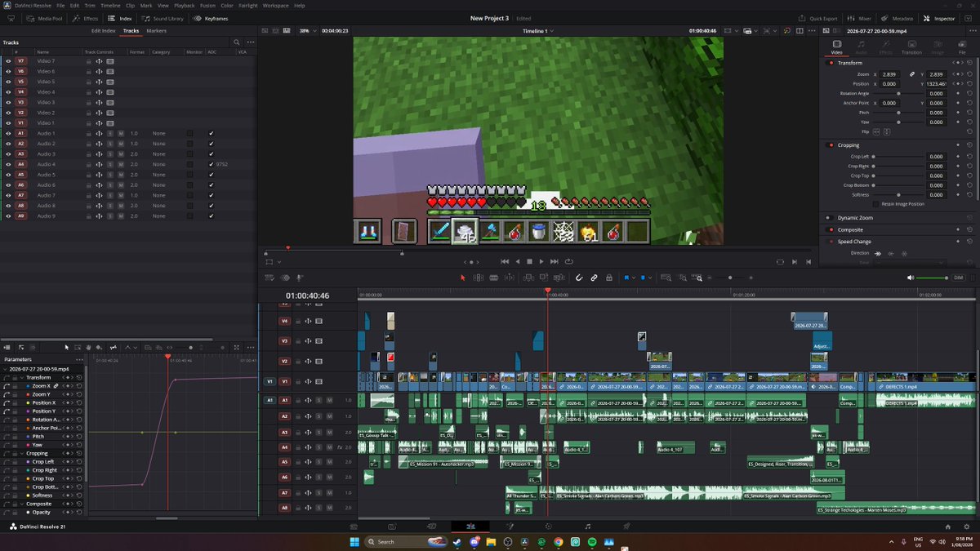Toggle the Monitor checkbox for Audio 5
Screen dimensions: 980x551
pyautogui.click(x=189, y=175)
